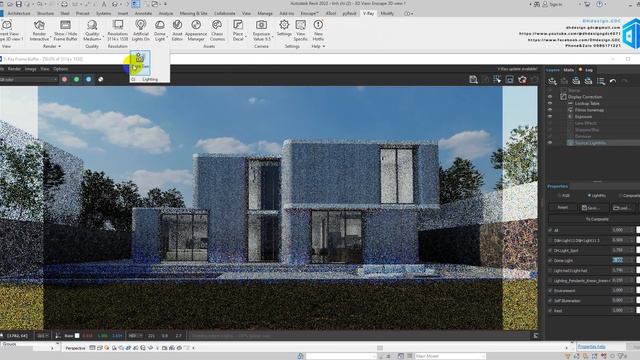640x360 pixels.
Task: Click the Save... button in Properties
Action: (594, 208)
